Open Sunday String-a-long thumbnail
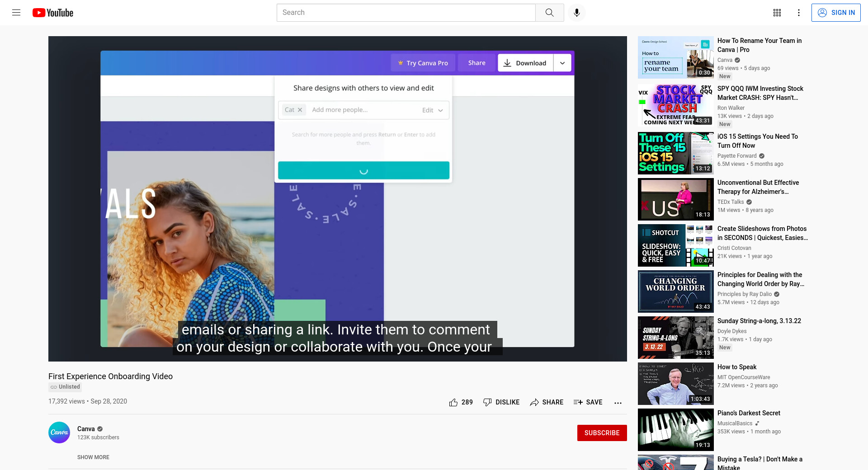868x470 pixels. (675, 338)
